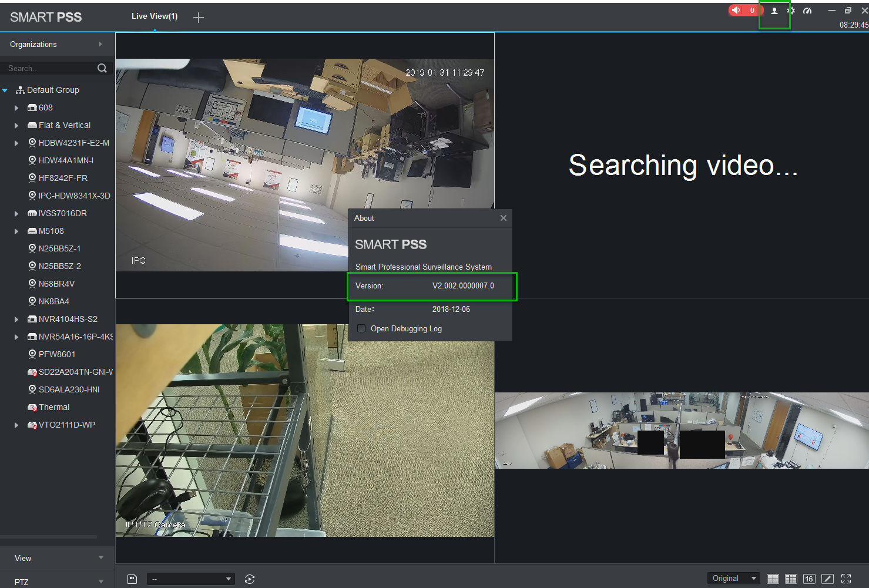Click the SMART PSS logo

(46, 17)
